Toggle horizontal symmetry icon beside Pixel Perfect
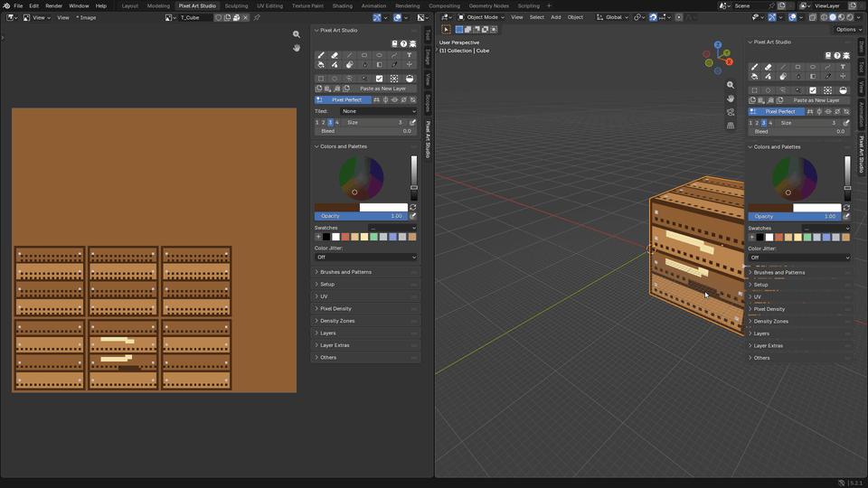This screenshot has width=868, height=488. tap(395, 100)
